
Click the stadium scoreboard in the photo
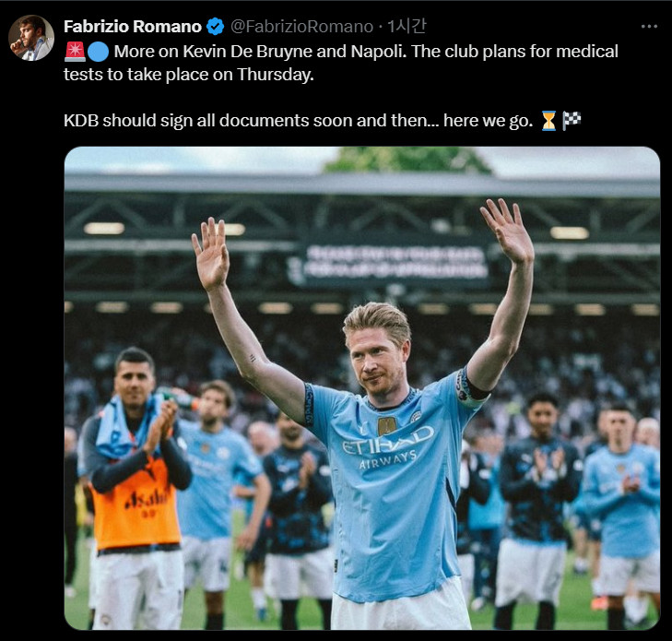point(395,262)
